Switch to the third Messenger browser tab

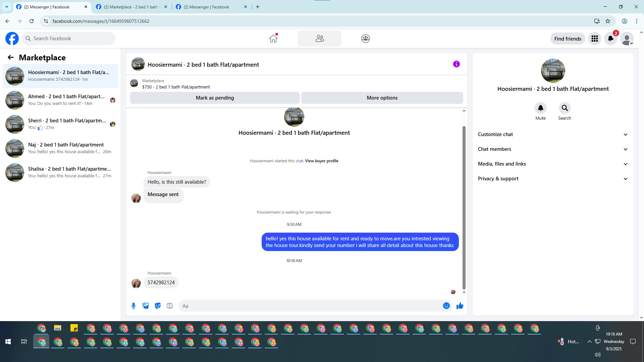tap(212, 7)
